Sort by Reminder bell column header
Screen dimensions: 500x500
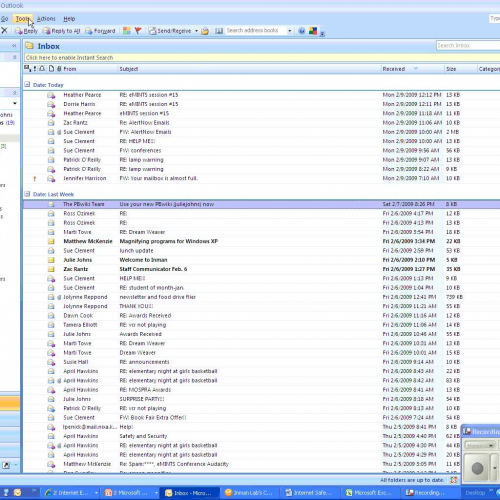point(42,69)
